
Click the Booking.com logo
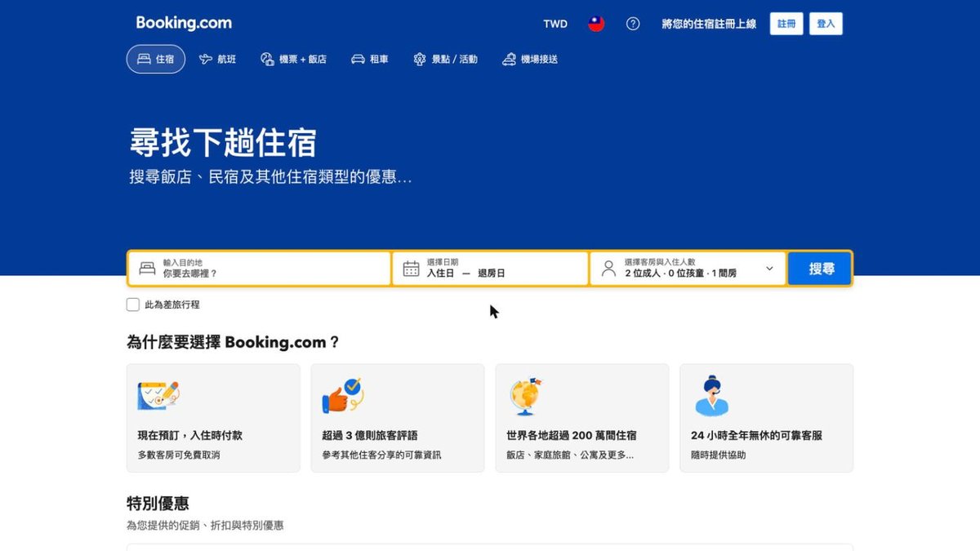click(x=184, y=23)
